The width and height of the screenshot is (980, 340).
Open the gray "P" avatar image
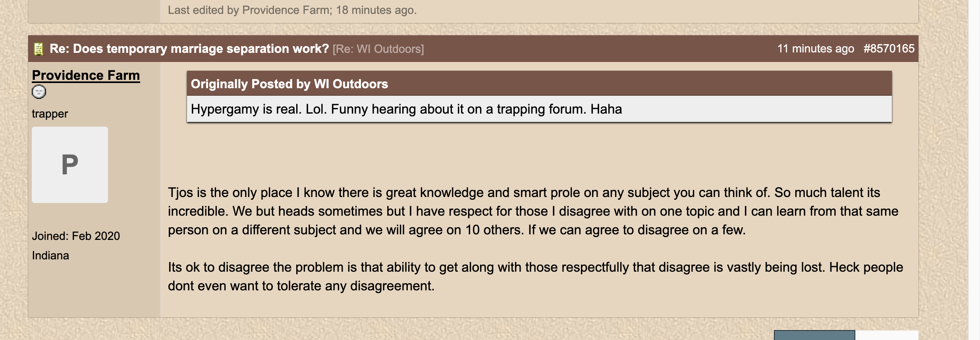click(70, 165)
